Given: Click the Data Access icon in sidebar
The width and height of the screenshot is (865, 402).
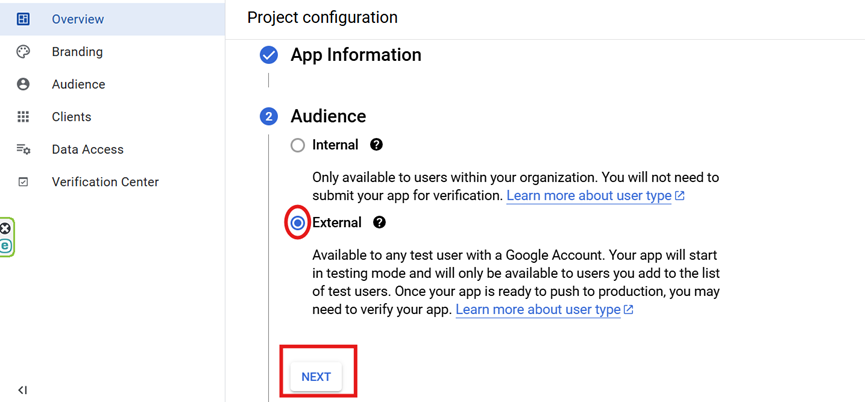Looking at the screenshot, I should point(23,150).
